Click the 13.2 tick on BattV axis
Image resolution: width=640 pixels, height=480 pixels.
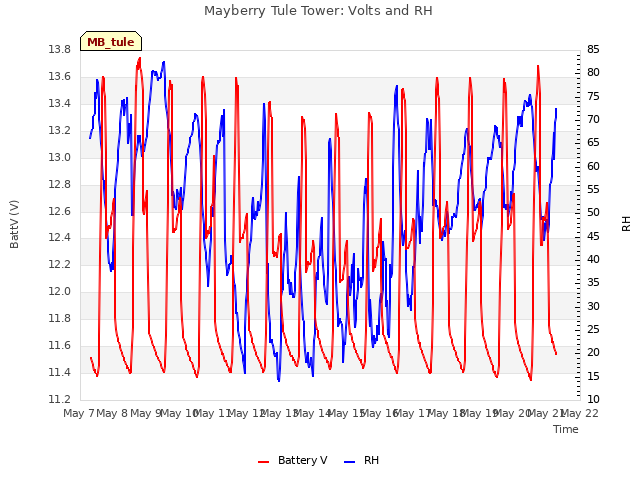59,130
